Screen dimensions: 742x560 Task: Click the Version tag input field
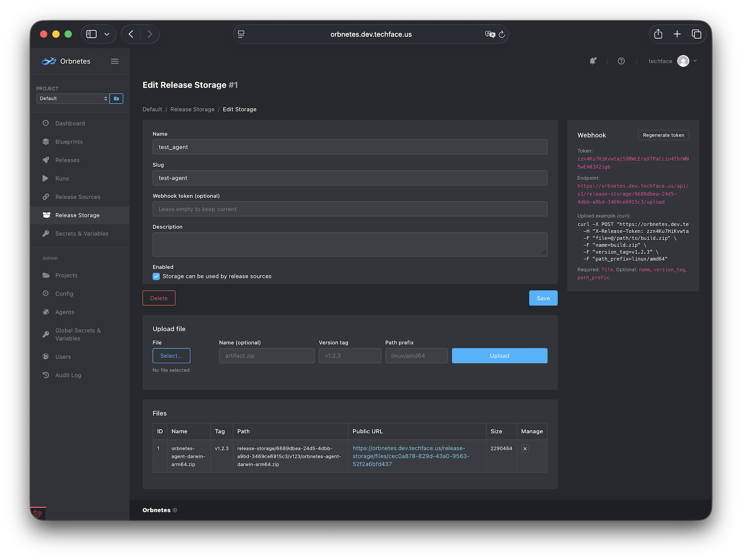[350, 356]
